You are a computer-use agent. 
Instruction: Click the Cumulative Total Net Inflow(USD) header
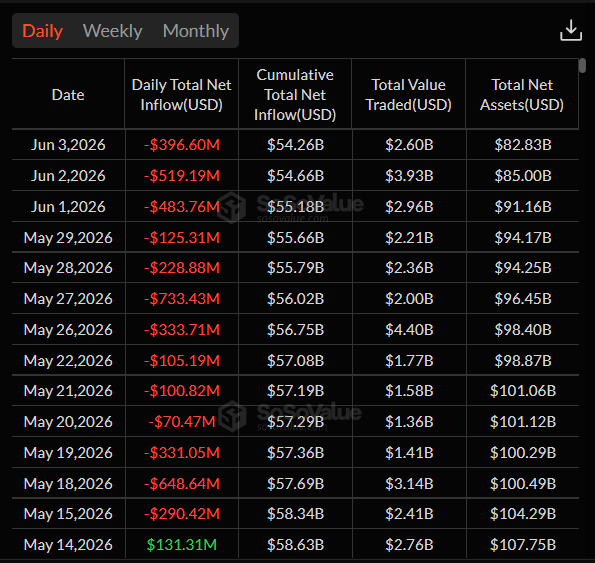coord(295,95)
